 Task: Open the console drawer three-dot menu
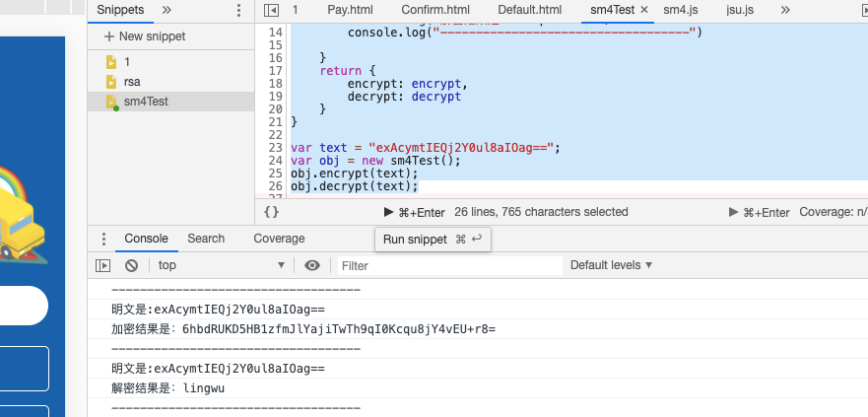[x=103, y=239]
